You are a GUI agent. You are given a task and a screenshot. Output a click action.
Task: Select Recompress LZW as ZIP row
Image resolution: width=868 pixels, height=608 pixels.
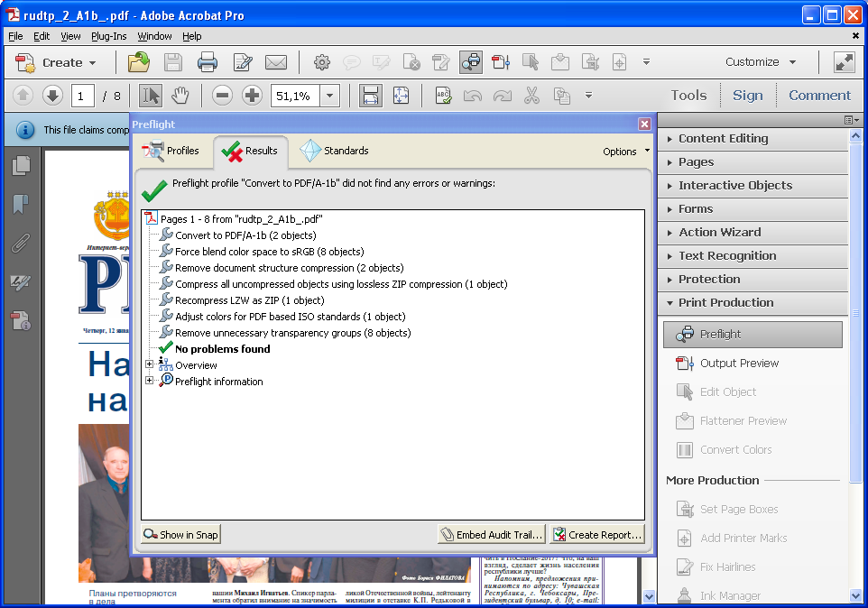click(x=249, y=300)
